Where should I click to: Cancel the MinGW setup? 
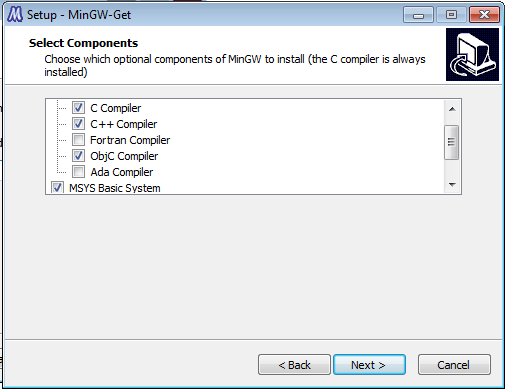click(454, 365)
